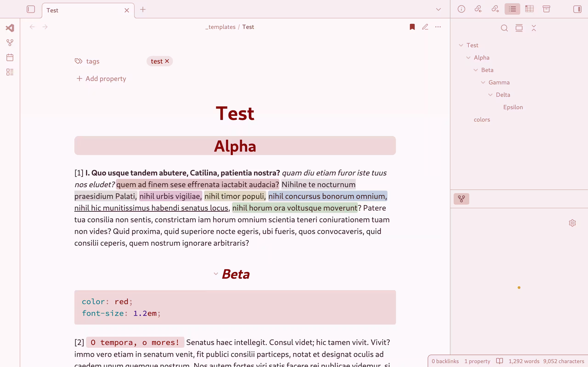Open the VS Code ribbon icon
The height and width of the screenshot is (367, 588).
pos(10,28)
